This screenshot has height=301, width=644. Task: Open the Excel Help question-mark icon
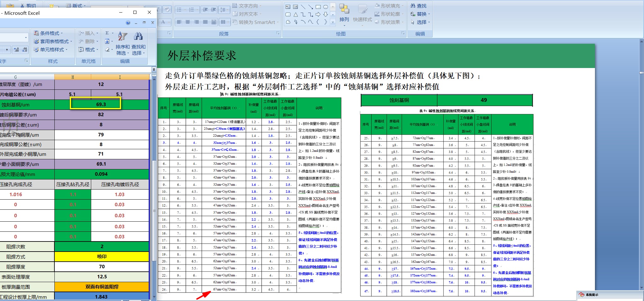click(x=128, y=23)
